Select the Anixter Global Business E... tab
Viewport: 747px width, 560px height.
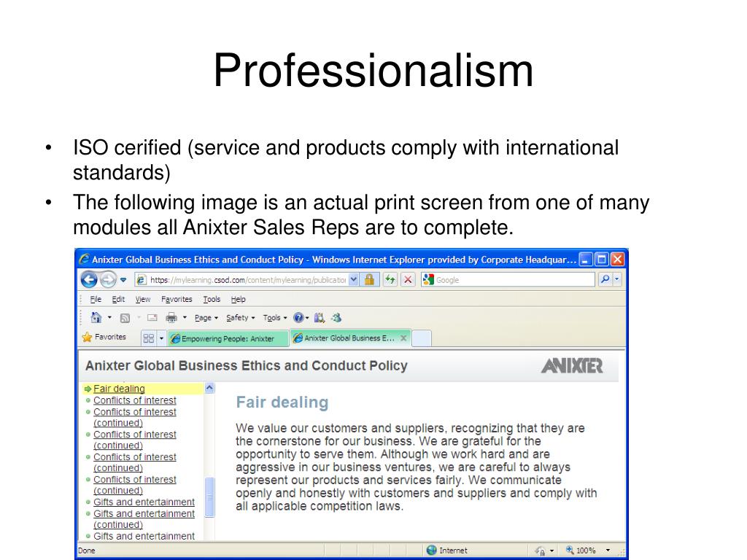(x=349, y=338)
